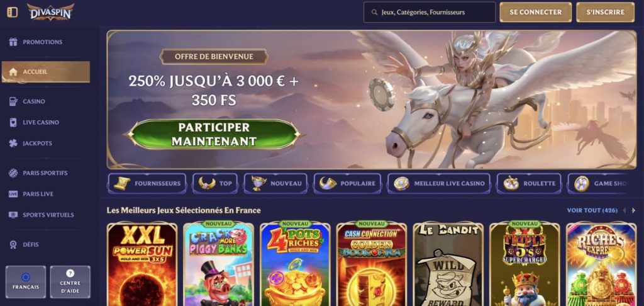This screenshot has height=306, width=644.
Task: Collapse the sidebar with the panel icon
Action: click(13, 13)
